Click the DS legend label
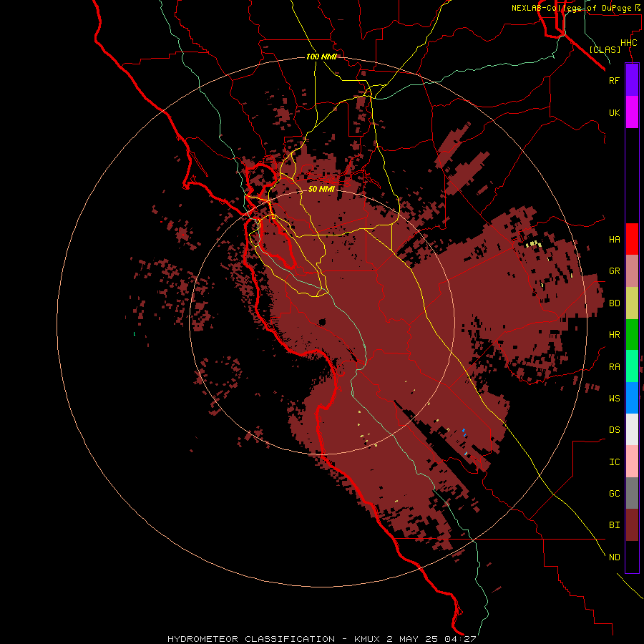 coord(614,430)
